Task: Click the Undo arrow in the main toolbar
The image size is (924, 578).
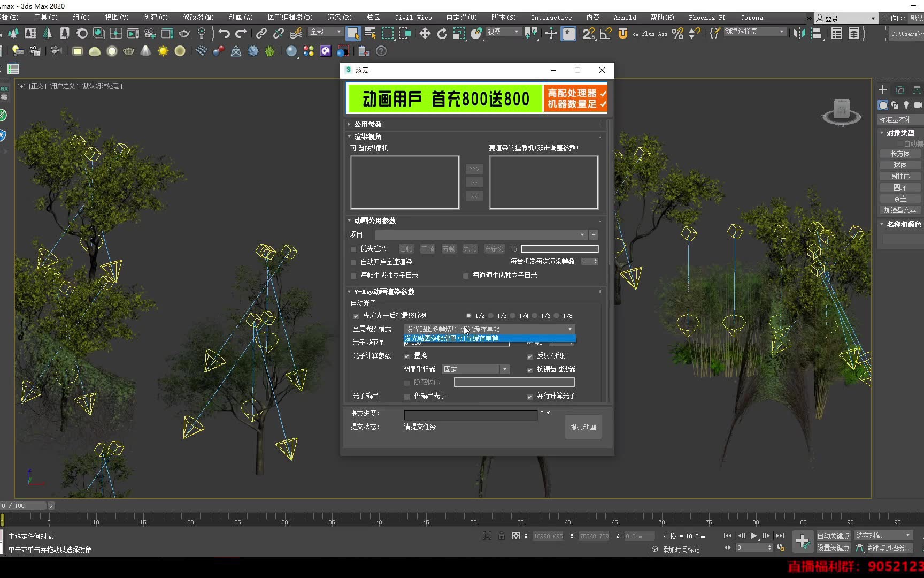Action: [x=224, y=34]
